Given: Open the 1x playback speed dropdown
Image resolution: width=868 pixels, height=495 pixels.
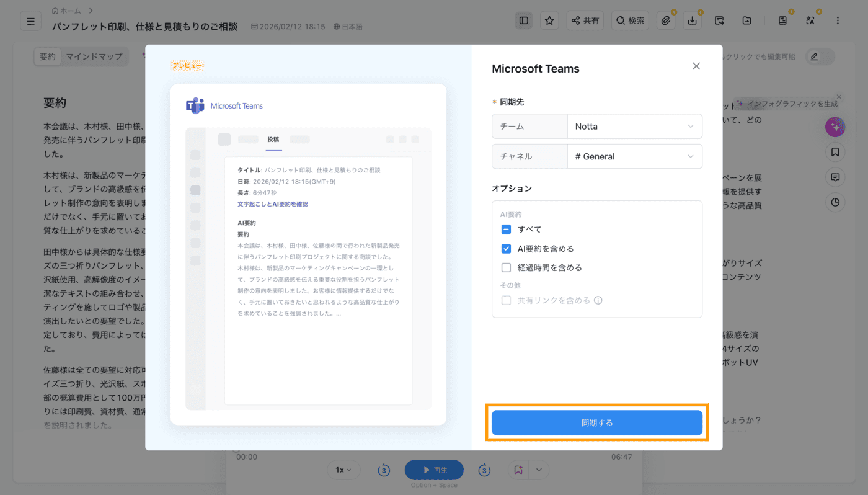Looking at the screenshot, I should (343, 470).
